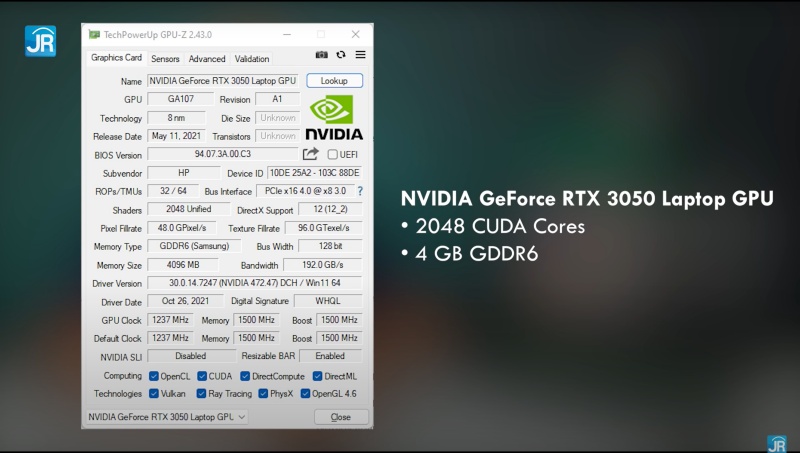Click the Close button at bottom
This screenshot has width=800, height=453.
tap(340, 417)
